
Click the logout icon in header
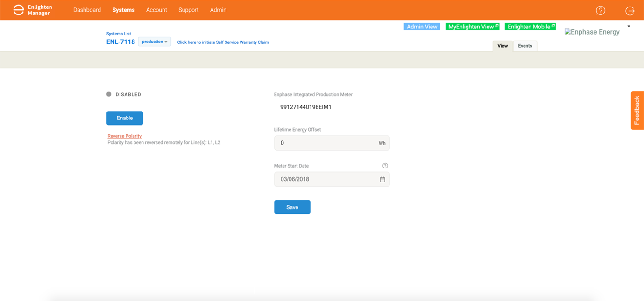coord(630,10)
